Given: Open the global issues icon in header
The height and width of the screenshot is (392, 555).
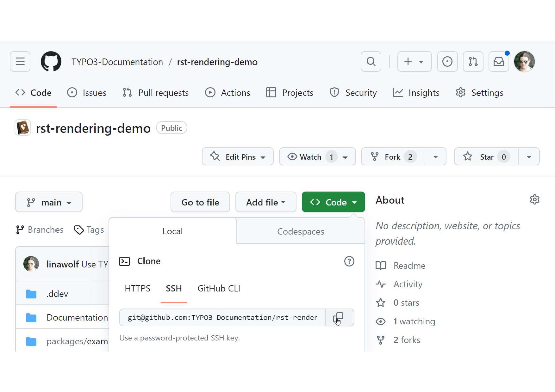Looking at the screenshot, I should click(447, 61).
